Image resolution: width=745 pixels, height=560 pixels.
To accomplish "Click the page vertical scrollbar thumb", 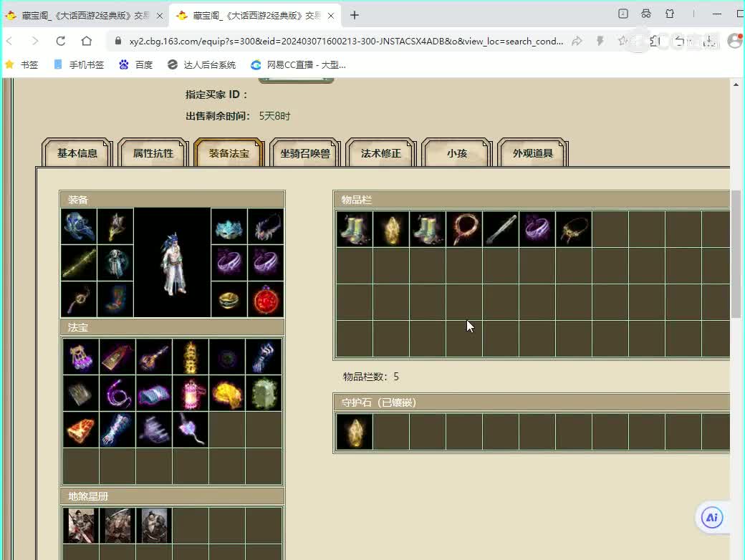I will tap(736, 254).
